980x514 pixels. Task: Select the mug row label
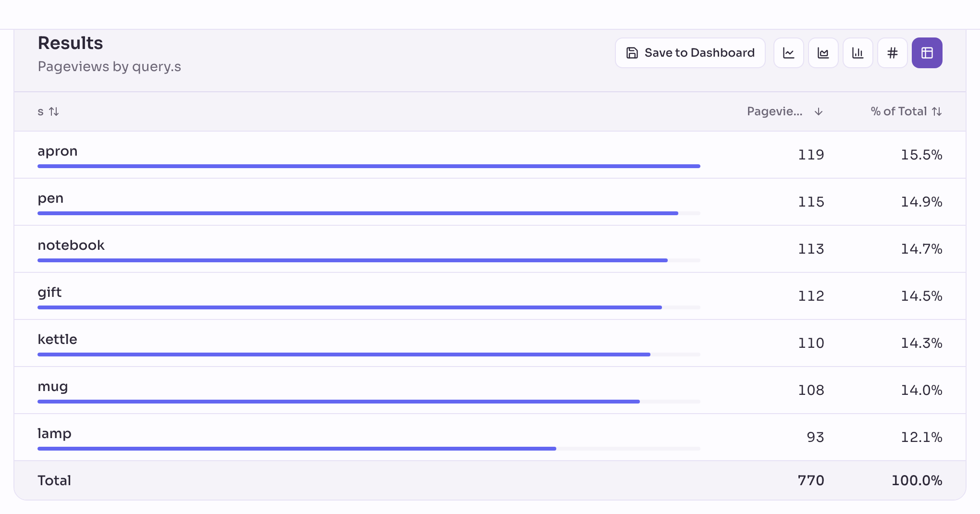(x=53, y=387)
